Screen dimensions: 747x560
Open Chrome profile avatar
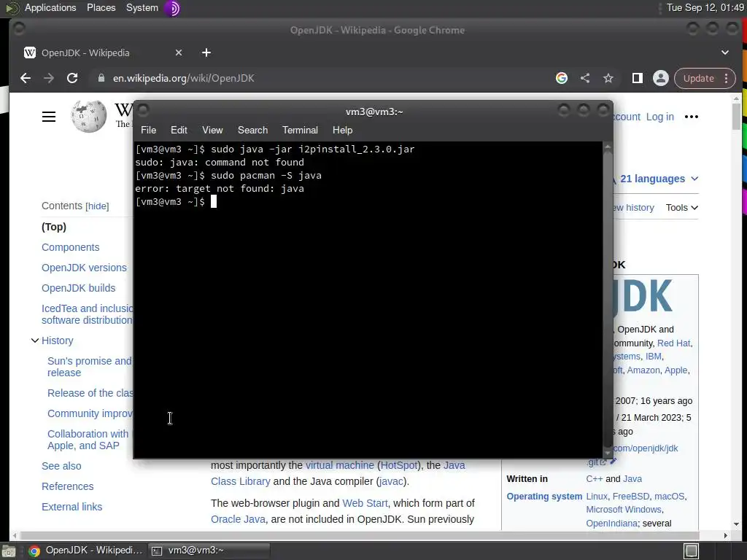(x=661, y=78)
